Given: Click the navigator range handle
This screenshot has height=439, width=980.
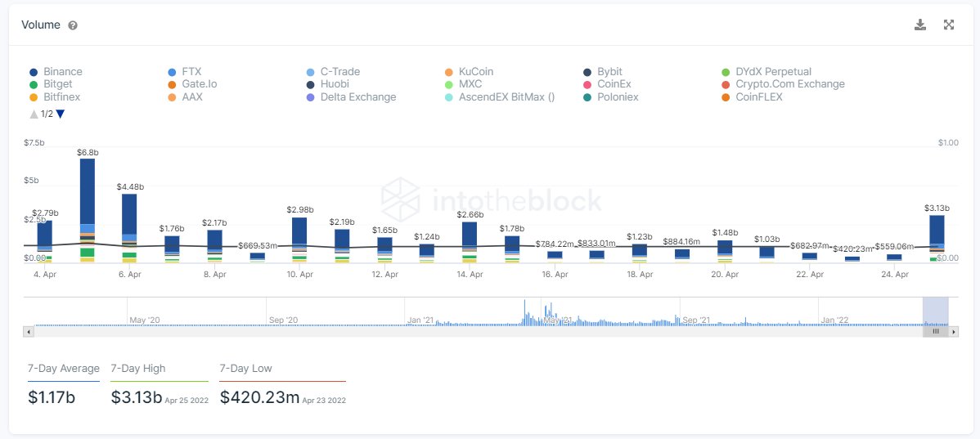Looking at the screenshot, I should [936, 332].
